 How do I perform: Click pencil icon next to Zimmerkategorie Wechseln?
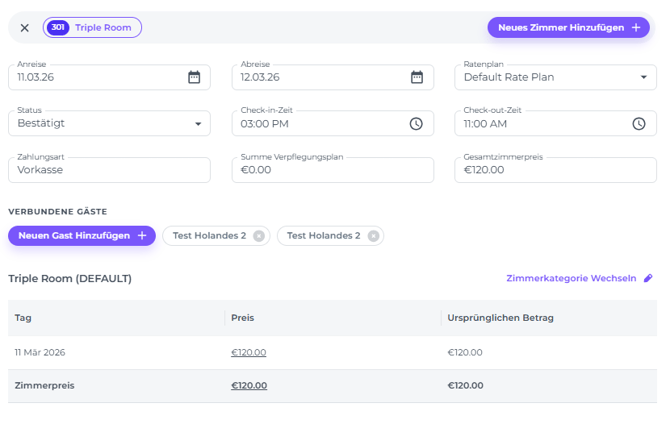tap(648, 279)
